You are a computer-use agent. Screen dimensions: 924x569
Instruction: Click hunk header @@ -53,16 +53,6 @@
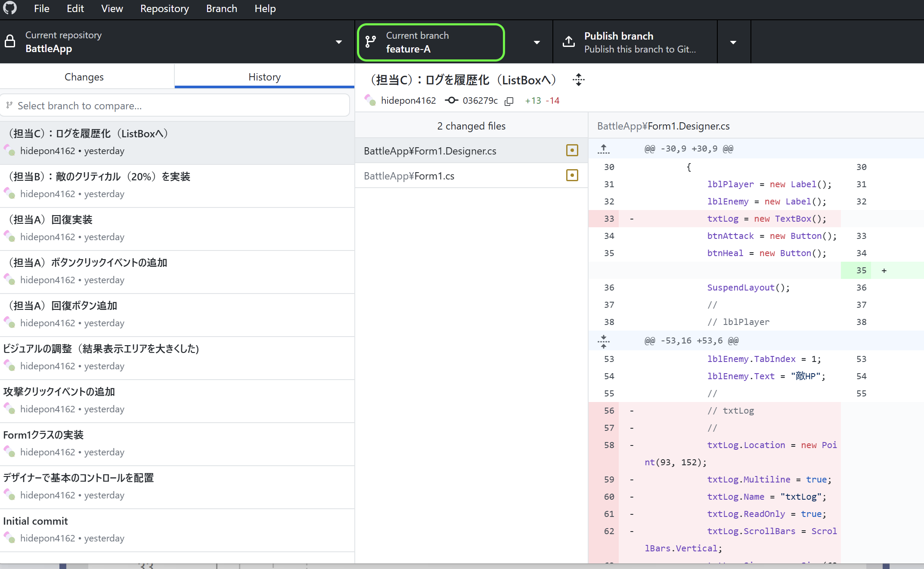[691, 341]
